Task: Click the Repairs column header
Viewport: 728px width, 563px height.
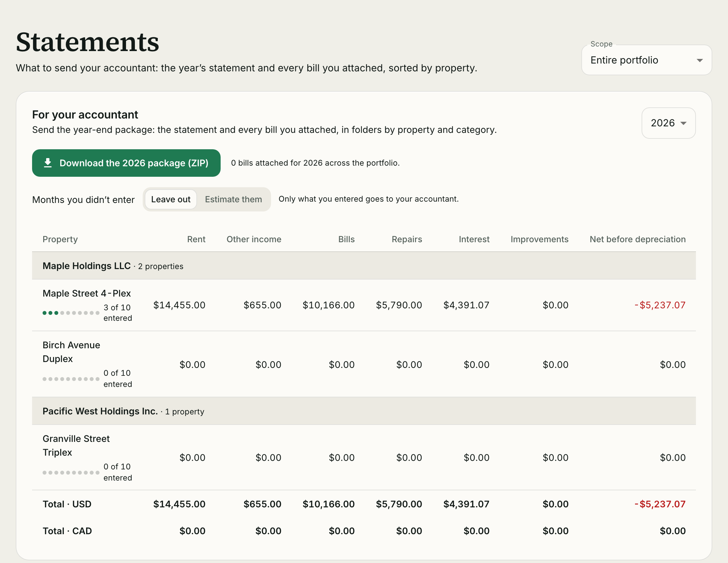Action: click(407, 239)
